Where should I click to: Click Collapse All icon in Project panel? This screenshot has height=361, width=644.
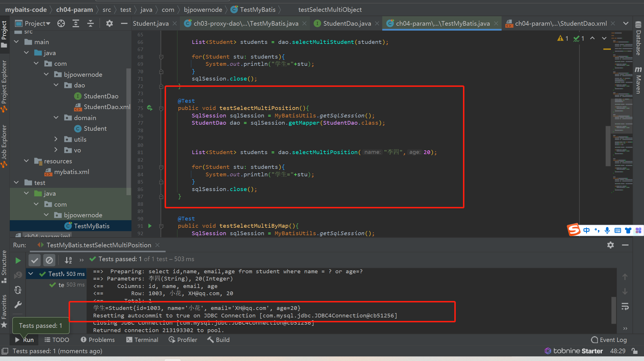coord(91,23)
